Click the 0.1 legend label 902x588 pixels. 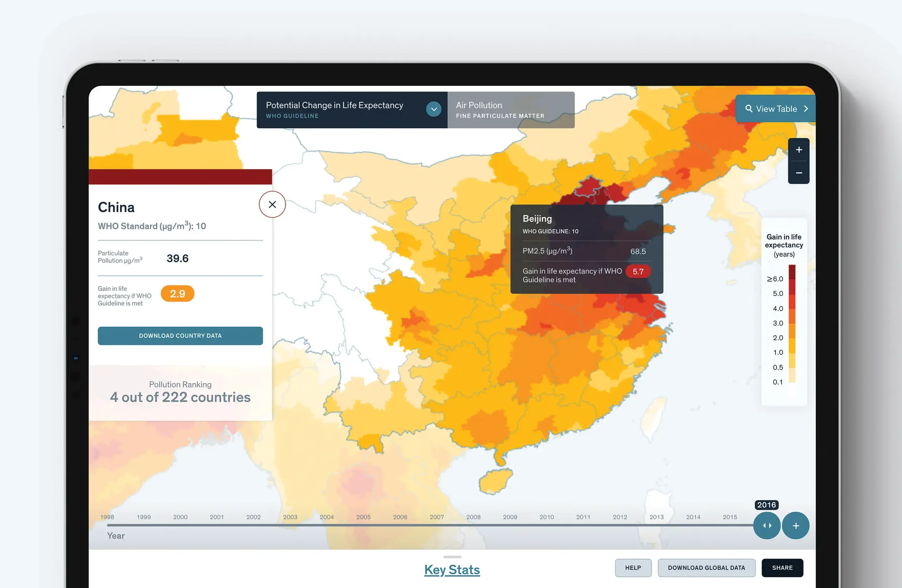[778, 383]
